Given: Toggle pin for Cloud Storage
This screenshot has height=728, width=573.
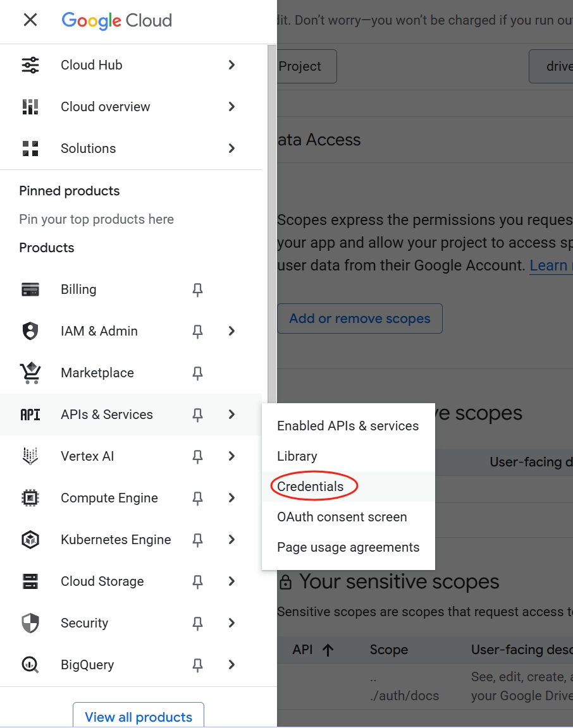Looking at the screenshot, I should point(197,582).
